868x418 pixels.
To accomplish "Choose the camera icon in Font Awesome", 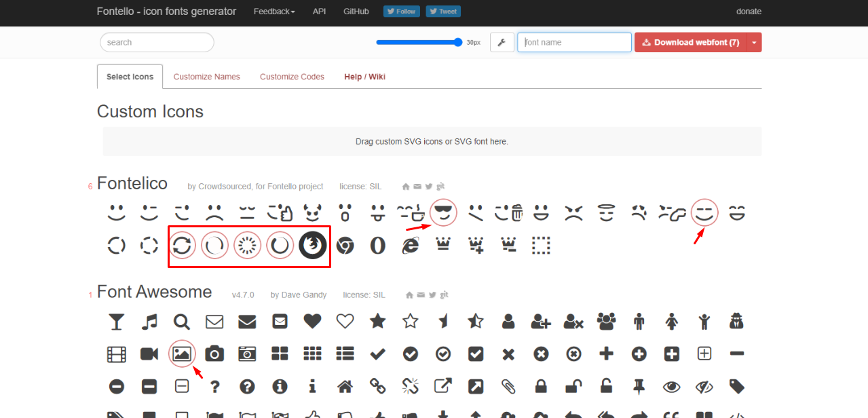I will tap(214, 354).
